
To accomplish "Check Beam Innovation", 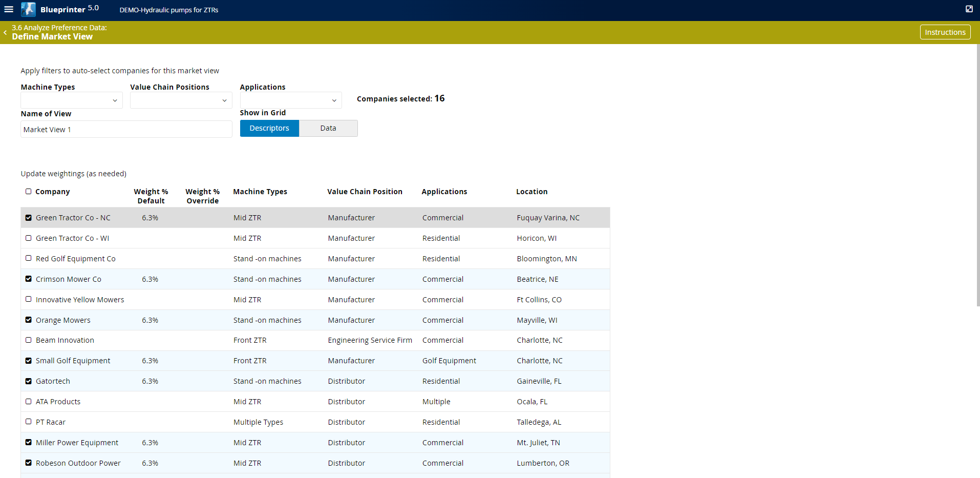I will coord(29,340).
